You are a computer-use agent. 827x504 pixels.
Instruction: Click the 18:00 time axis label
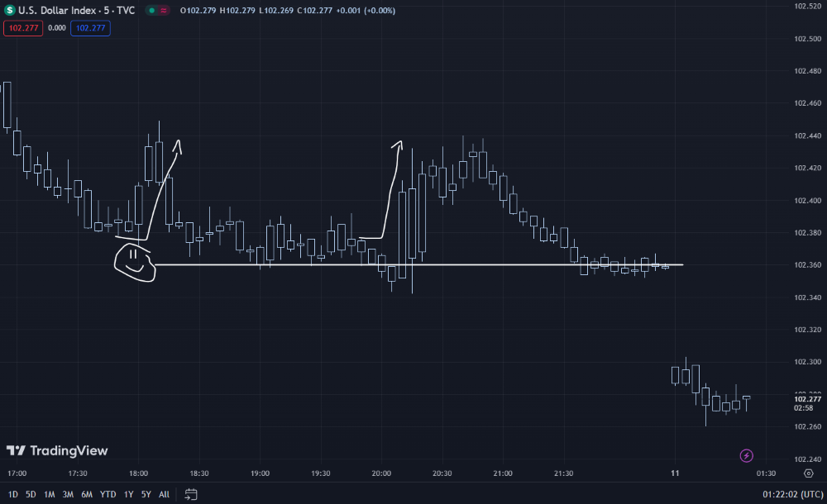(x=138, y=473)
